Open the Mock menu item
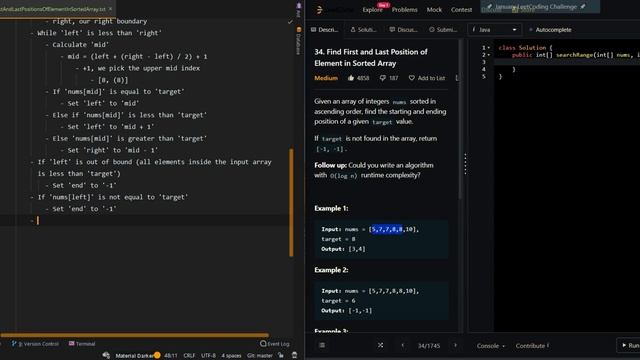Screen dimensions: 640x360 click(x=434, y=9)
